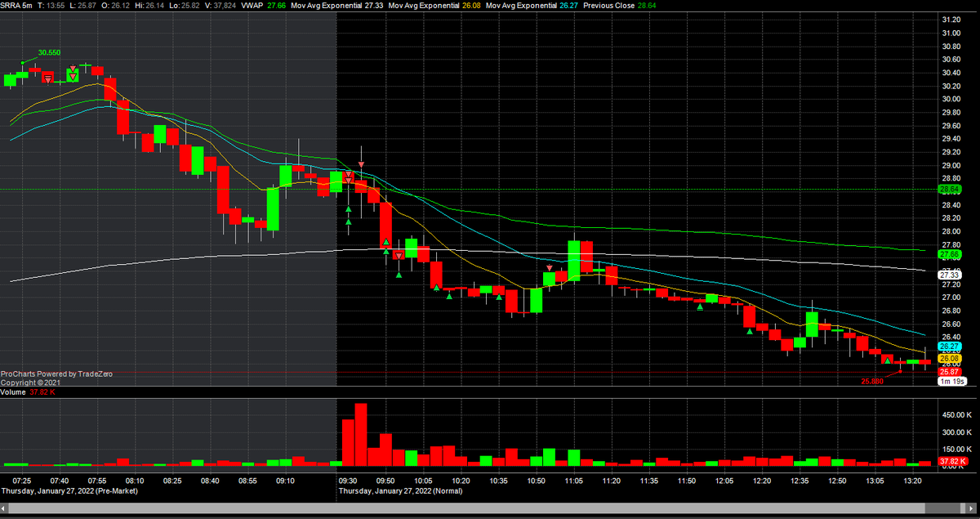Click the cyan 26.27 EMA price tag

[x=949, y=347]
